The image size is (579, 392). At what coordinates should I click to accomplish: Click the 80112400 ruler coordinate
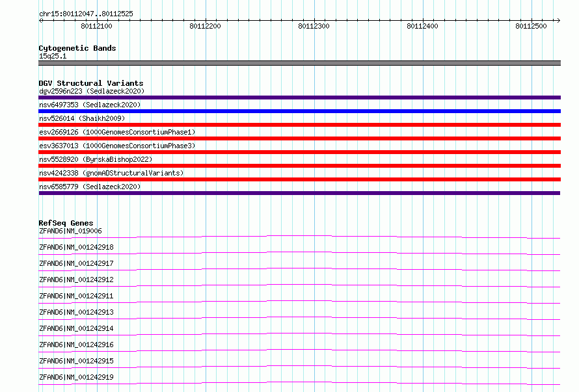[x=422, y=26]
